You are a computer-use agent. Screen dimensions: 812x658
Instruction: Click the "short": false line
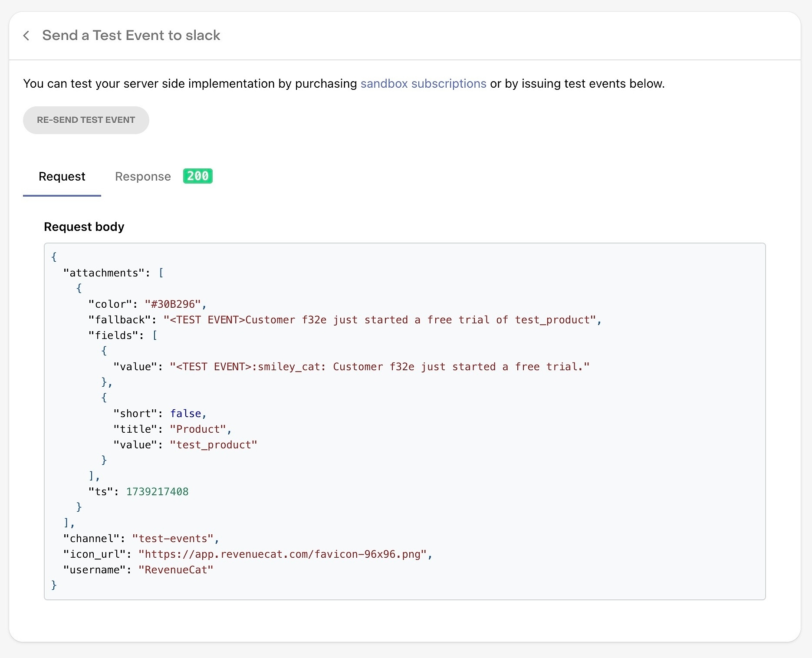click(160, 413)
